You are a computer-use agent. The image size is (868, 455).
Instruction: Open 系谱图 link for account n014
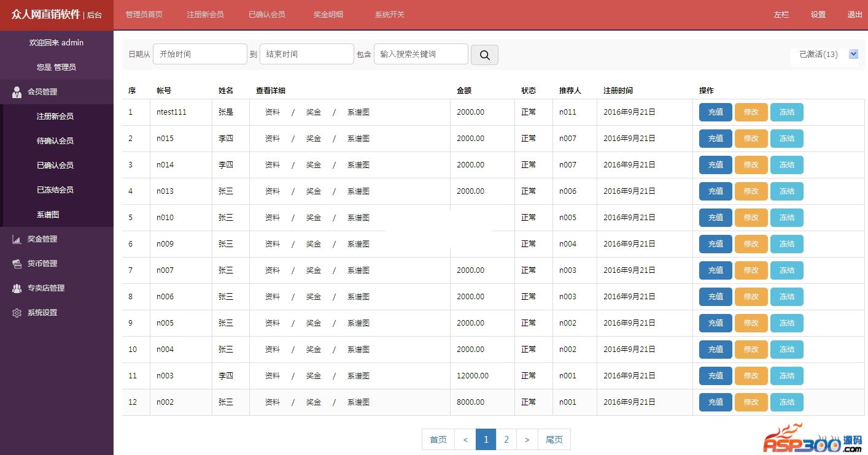pyautogui.click(x=358, y=165)
